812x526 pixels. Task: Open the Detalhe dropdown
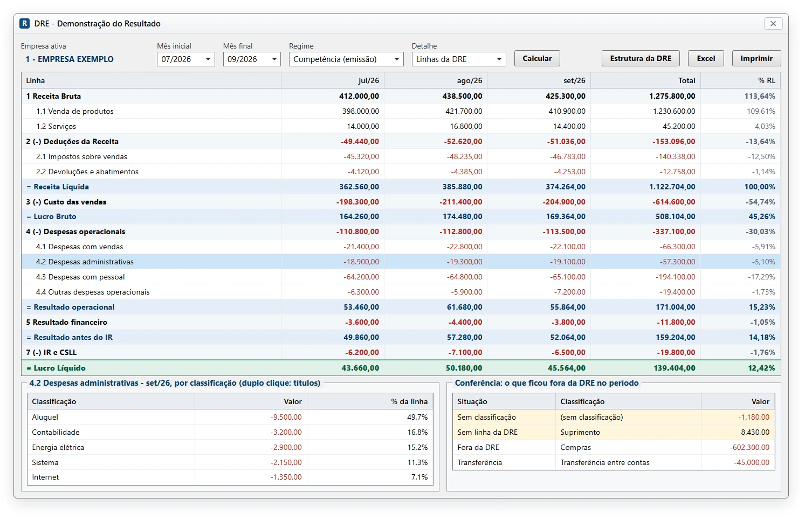point(459,59)
